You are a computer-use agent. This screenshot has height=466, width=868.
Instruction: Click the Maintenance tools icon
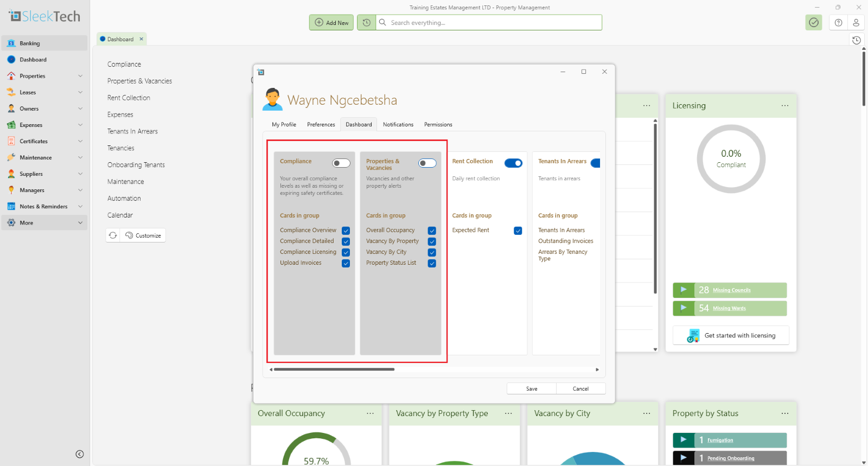(x=11, y=157)
